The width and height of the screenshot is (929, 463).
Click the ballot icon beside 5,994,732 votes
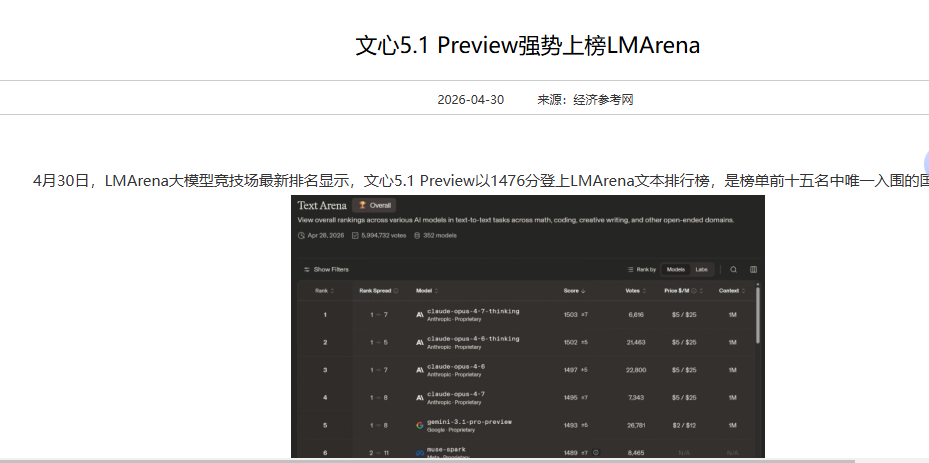point(355,235)
